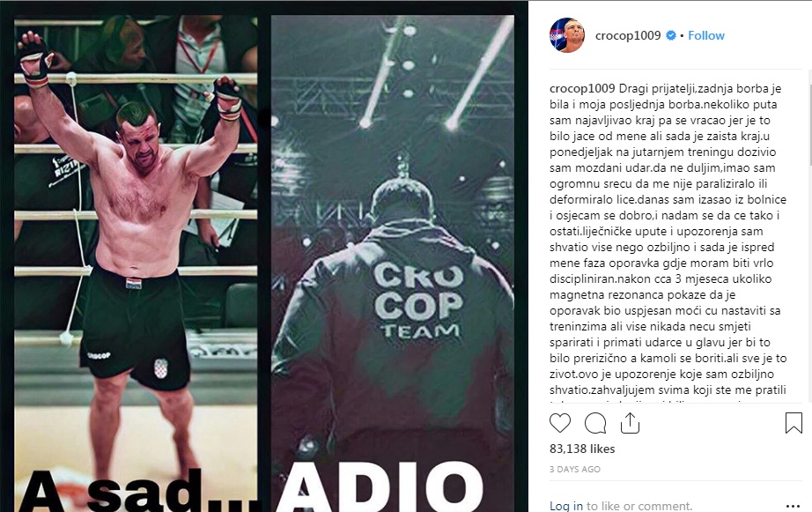Save the post with the bookmark icon

pos(794,423)
